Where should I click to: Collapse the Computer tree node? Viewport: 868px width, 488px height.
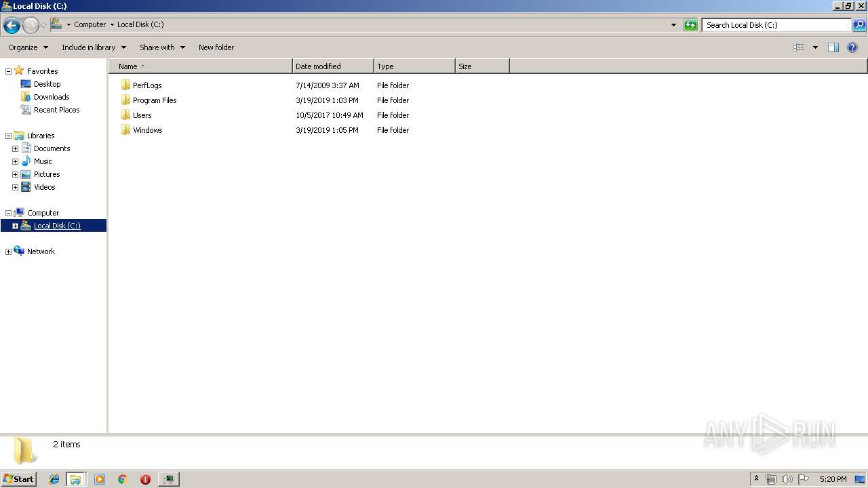[8, 213]
